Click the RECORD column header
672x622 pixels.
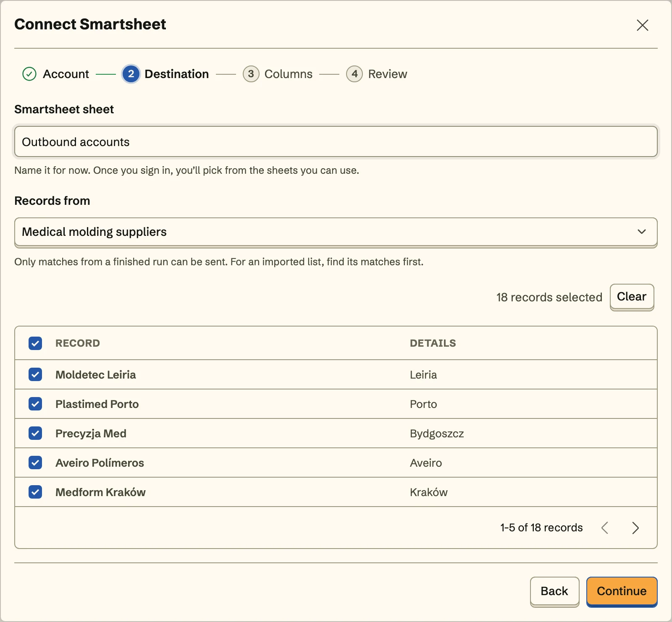[x=78, y=343]
